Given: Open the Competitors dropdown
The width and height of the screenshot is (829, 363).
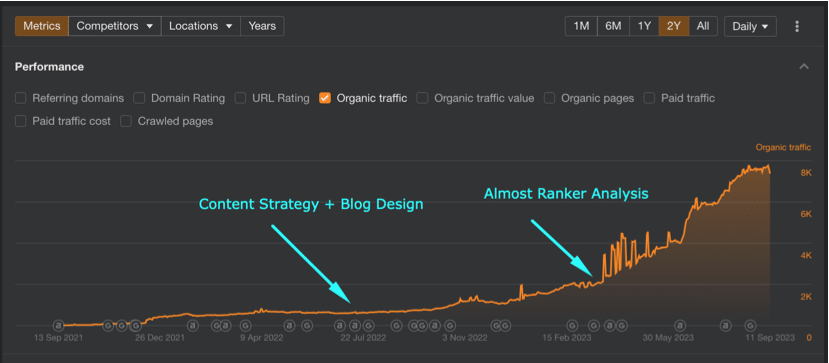Looking at the screenshot, I should tap(115, 26).
